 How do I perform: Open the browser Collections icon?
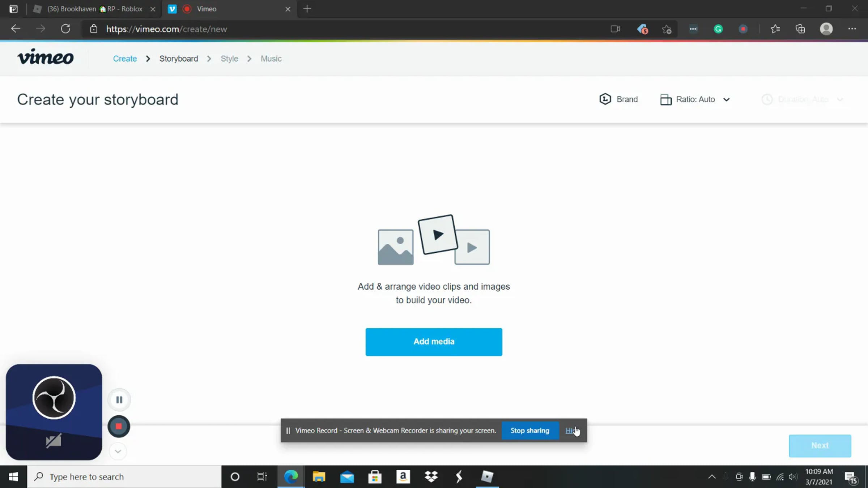tap(800, 29)
